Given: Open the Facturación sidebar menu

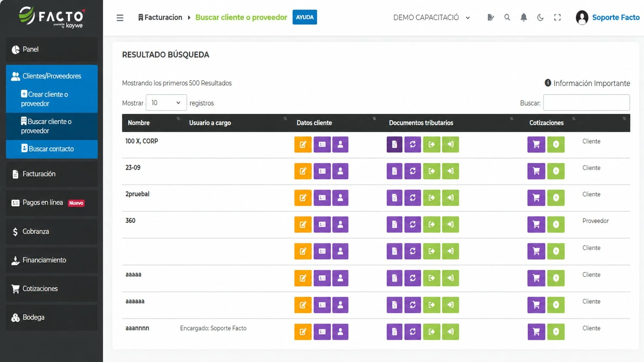Looking at the screenshot, I should [52, 174].
